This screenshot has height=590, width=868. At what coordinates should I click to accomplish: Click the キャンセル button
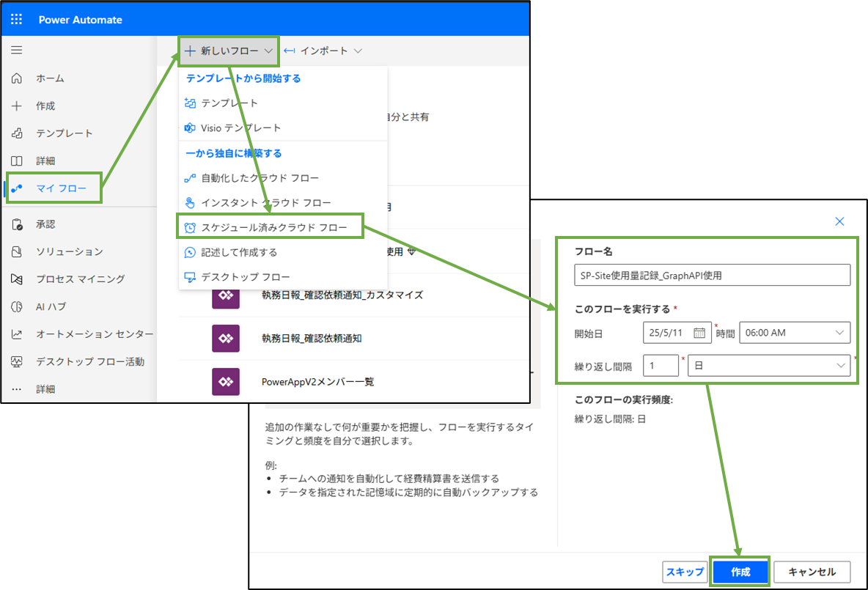(812, 572)
